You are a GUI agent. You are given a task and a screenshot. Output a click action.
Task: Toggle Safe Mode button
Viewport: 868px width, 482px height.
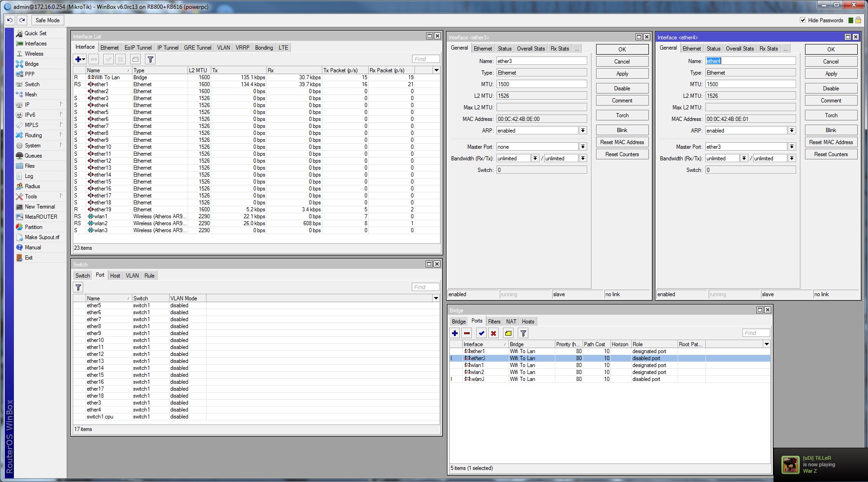(x=47, y=20)
